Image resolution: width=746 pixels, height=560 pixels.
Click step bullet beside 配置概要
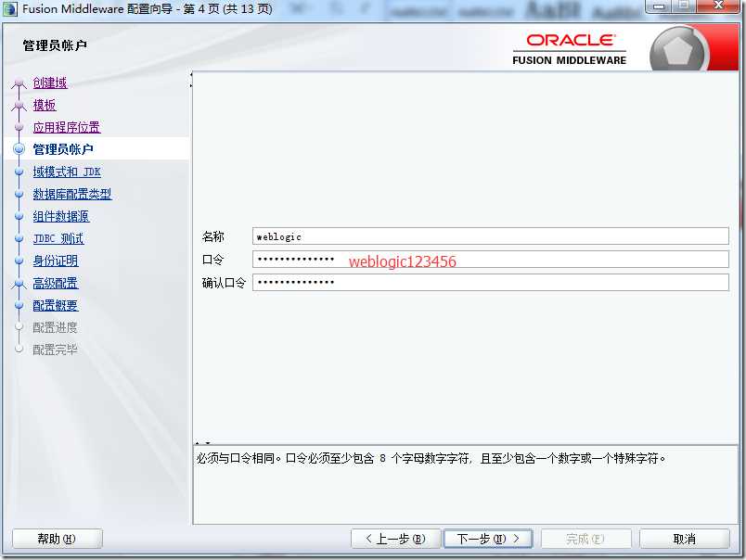tap(19, 305)
